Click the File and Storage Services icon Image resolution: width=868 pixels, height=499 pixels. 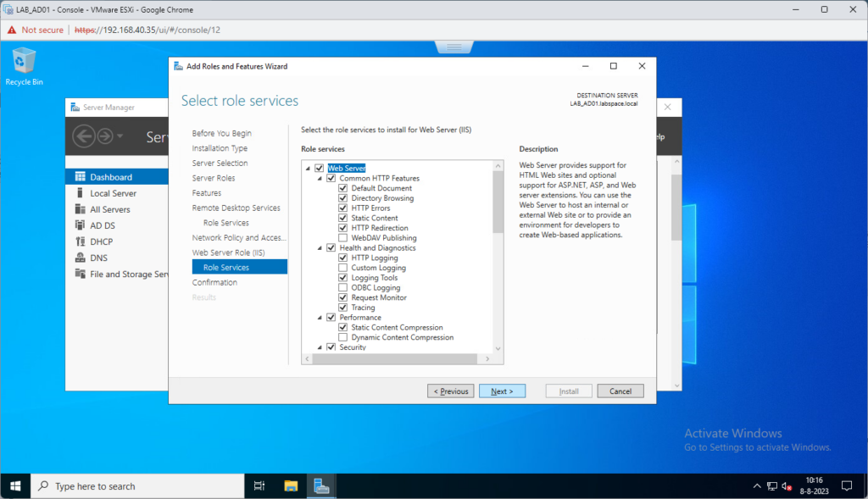tap(81, 274)
